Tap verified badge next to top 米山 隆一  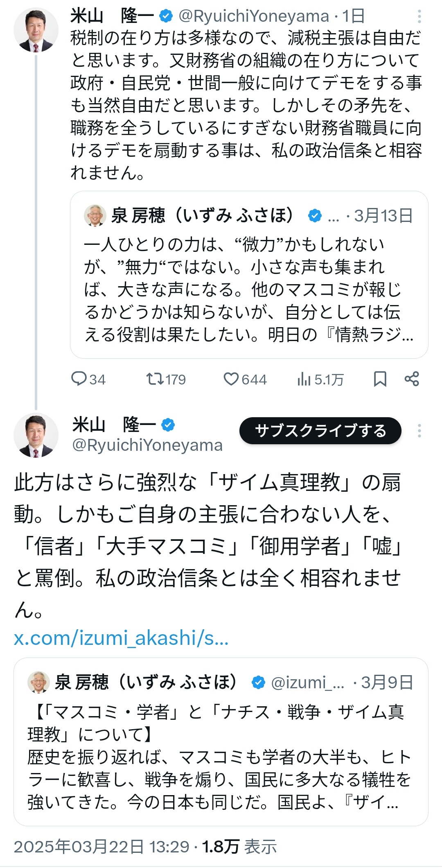pyautogui.click(x=165, y=16)
